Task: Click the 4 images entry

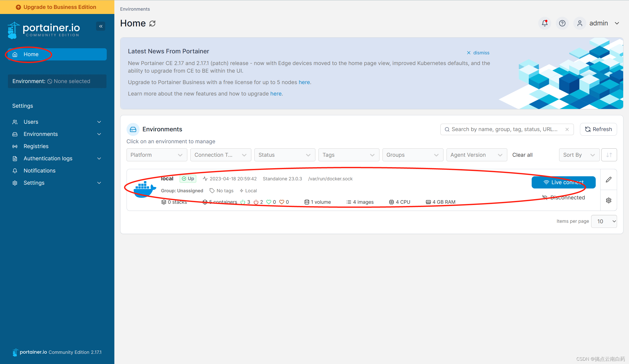Action: 360,202
